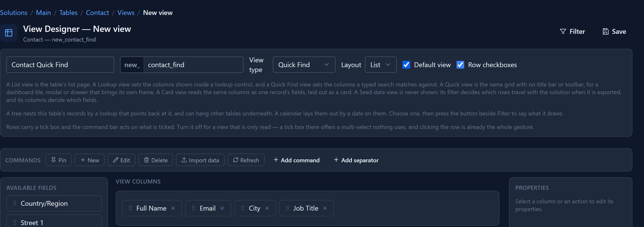This screenshot has height=227, width=644.
Task: Toggle the Row checkboxes checkbox
Action: [460, 65]
